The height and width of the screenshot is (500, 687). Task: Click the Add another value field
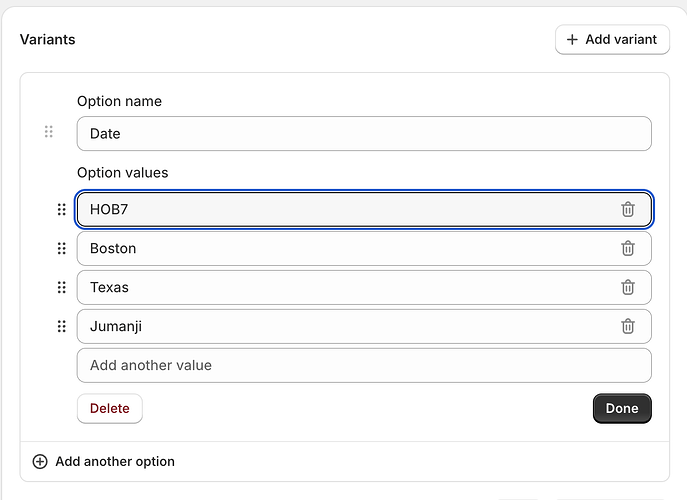tap(364, 365)
